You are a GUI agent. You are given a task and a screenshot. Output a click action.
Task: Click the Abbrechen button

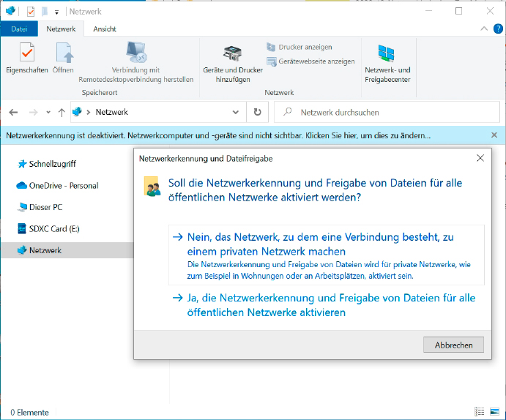coord(453,345)
